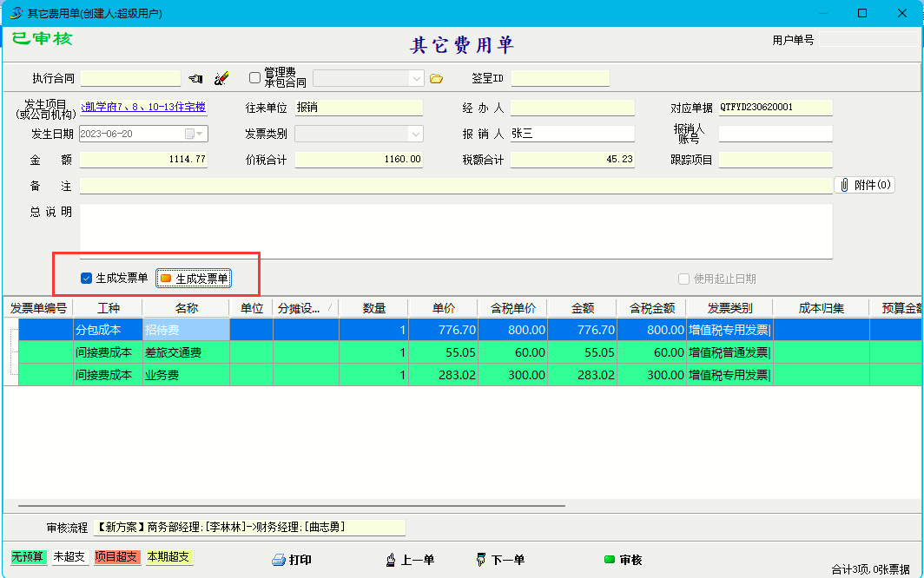Click the 工种 column header

click(x=108, y=308)
